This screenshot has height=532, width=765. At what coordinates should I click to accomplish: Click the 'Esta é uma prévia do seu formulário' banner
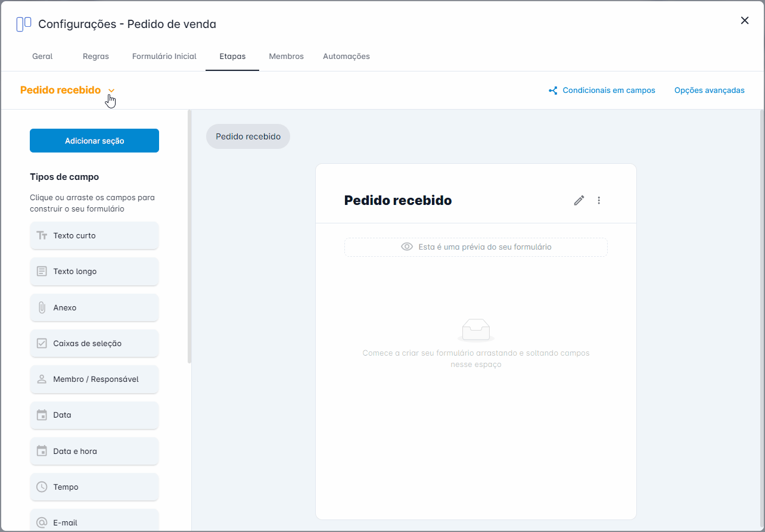(x=476, y=247)
